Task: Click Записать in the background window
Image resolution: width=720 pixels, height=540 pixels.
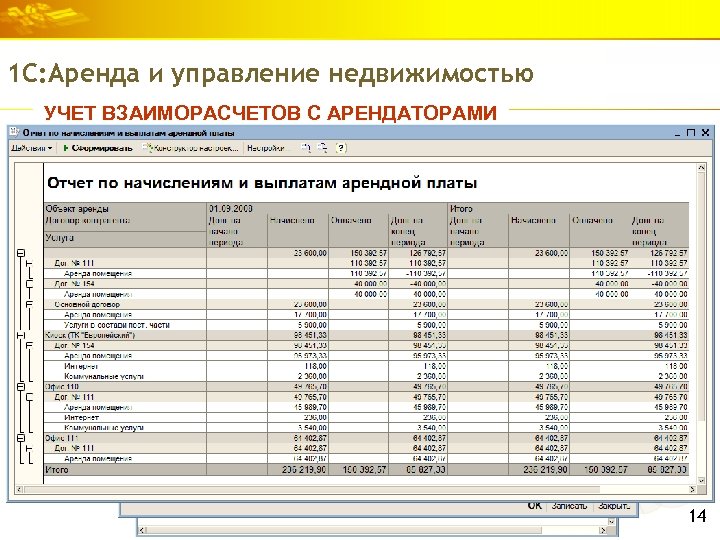Action: (569, 506)
